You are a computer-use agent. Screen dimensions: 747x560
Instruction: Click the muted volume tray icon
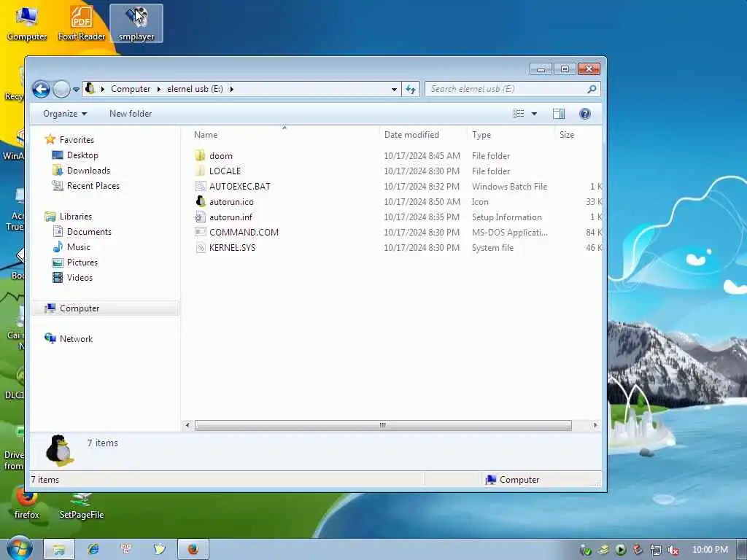(673, 550)
